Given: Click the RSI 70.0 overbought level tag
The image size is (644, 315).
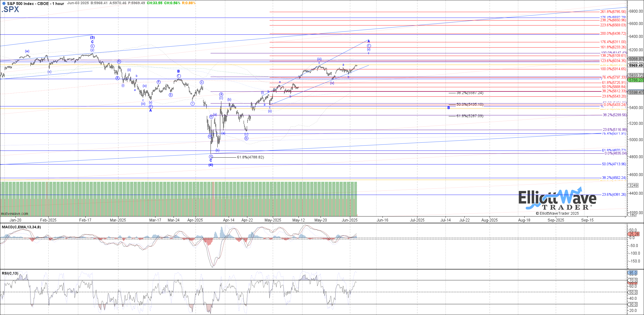Looking at the screenshot, I should coord(633,280).
